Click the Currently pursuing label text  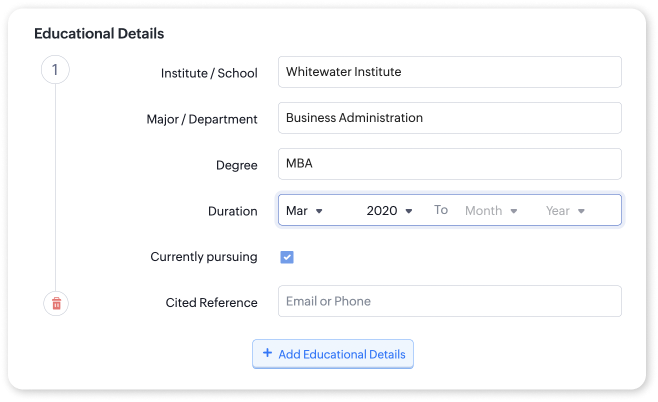pos(203,257)
